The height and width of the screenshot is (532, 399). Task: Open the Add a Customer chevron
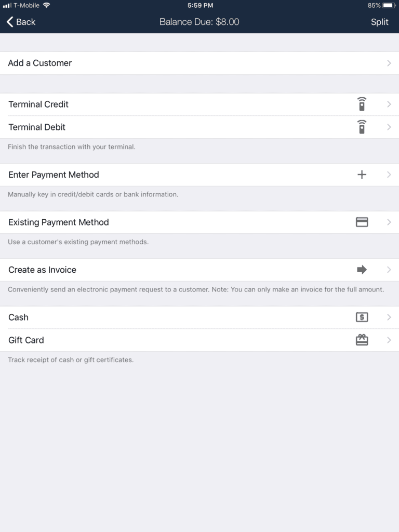(x=389, y=63)
